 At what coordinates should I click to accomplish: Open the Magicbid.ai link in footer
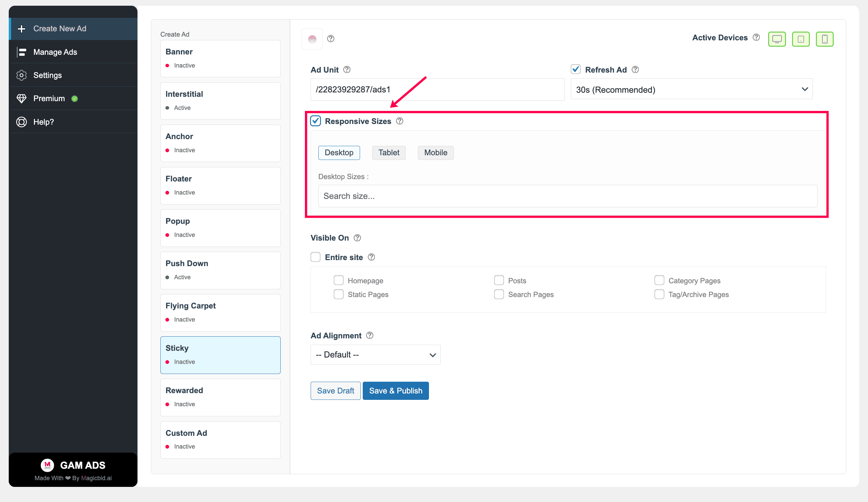(96, 478)
